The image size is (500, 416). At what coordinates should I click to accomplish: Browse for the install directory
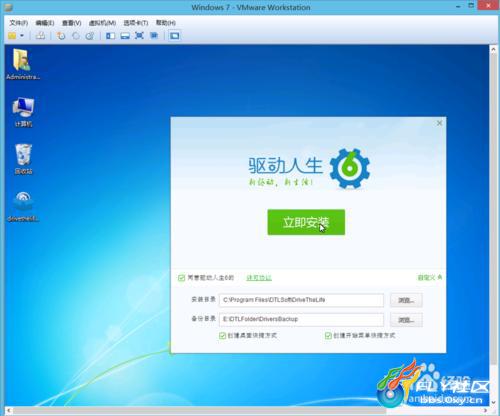pyautogui.click(x=406, y=300)
